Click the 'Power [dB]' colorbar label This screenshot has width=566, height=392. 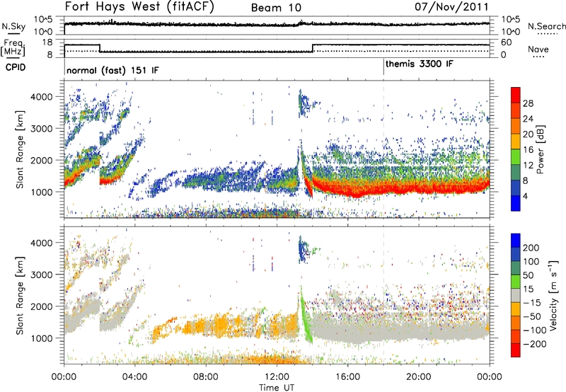click(x=540, y=149)
